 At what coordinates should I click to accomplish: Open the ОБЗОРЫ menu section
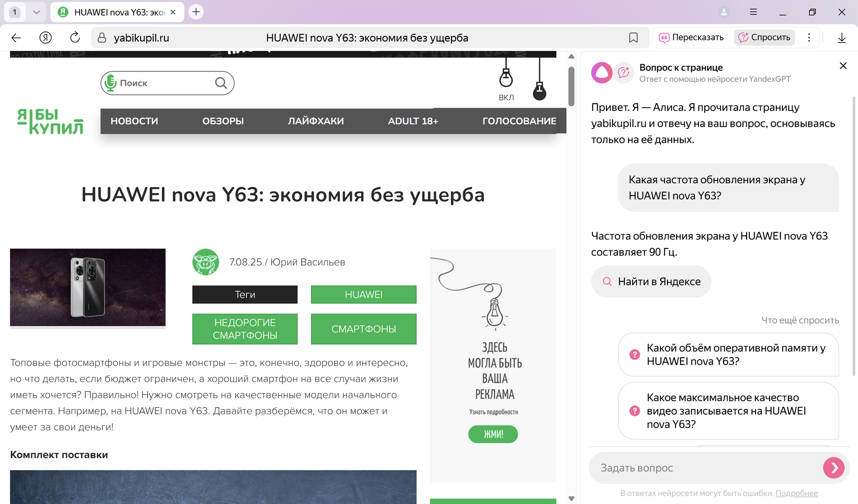pyautogui.click(x=223, y=121)
